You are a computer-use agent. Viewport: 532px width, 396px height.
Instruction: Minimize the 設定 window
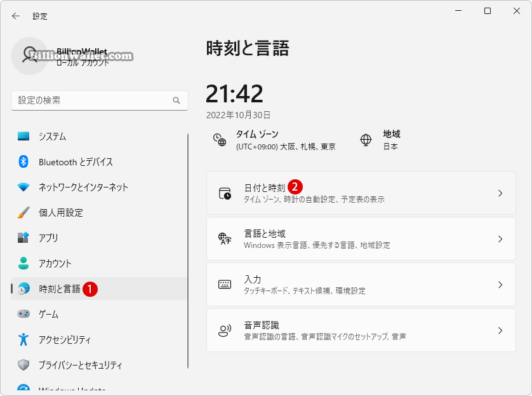(458, 11)
